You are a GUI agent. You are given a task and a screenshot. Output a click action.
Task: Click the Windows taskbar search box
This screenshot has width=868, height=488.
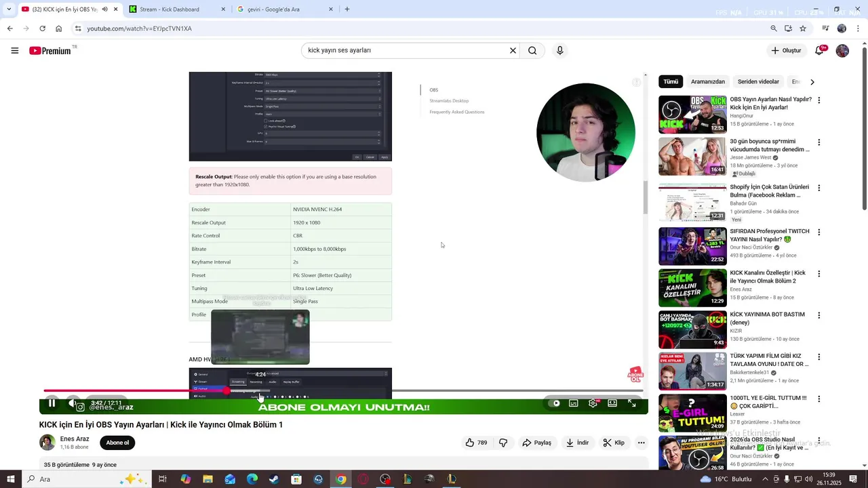[85, 479]
